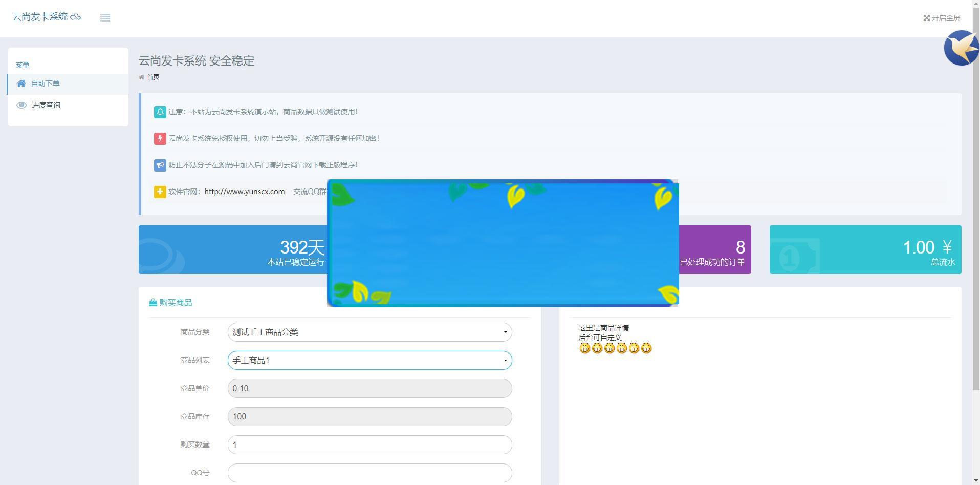Open 进度查询 menu item
Image resolution: width=980 pixels, height=485 pixels.
46,105
